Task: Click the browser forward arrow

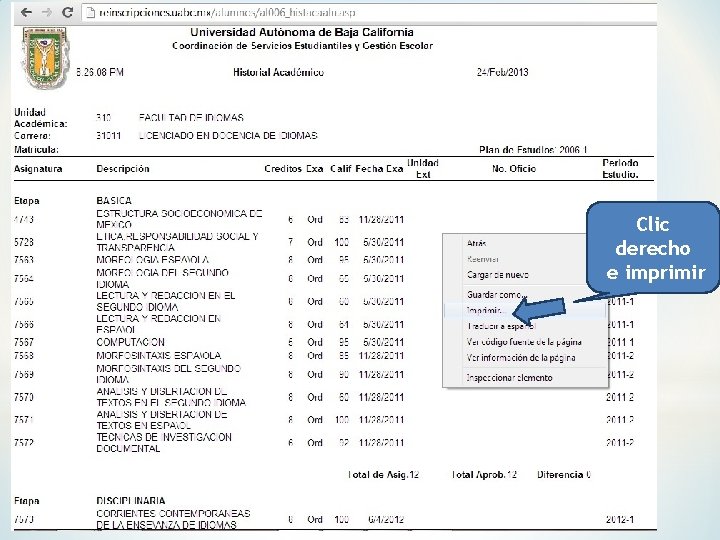Action: (46, 12)
